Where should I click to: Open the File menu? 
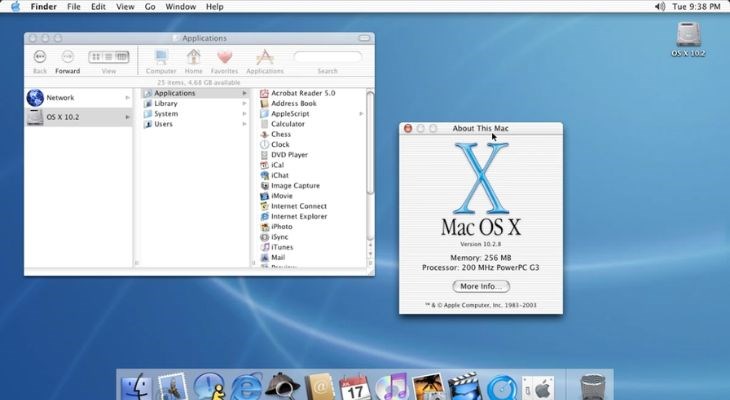pyautogui.click(x=74, y=7)
